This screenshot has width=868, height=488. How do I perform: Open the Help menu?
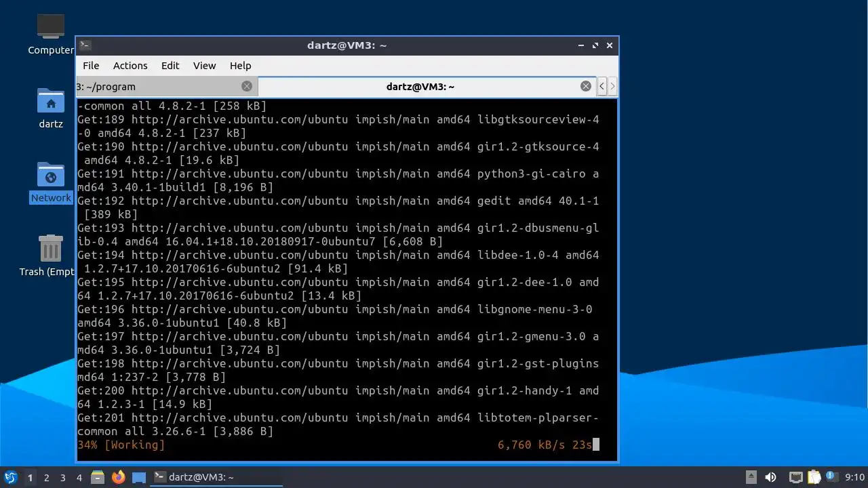tap(240, 66)
